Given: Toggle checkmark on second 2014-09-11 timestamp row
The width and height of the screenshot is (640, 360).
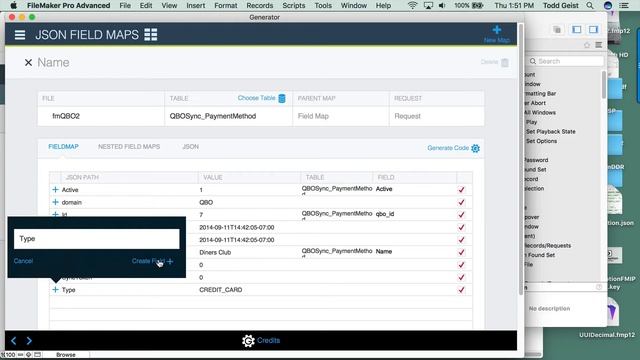Looking at the screenshot, I should point(462,240).
